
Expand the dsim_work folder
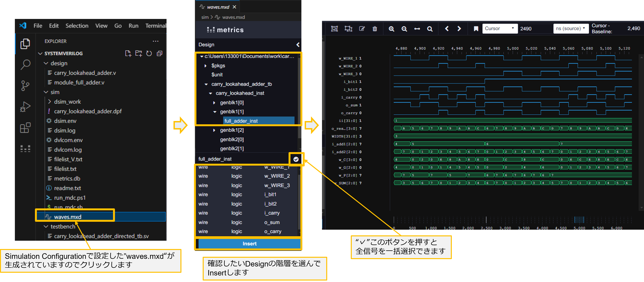point(49,102)
